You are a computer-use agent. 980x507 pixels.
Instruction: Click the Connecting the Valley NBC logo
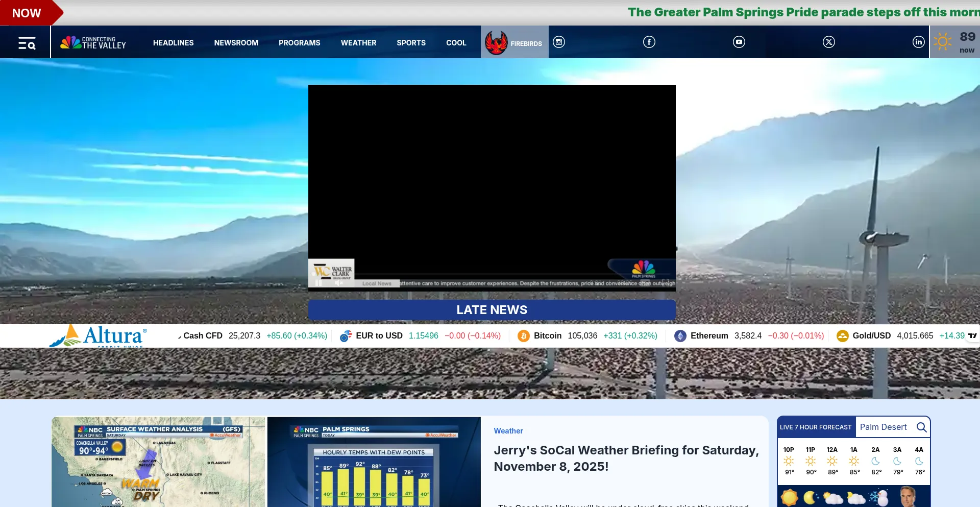point(93,42)
